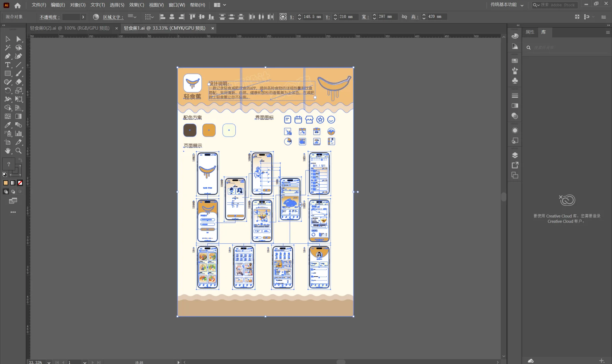The width and height of the screenshot is (612, 364).
Task: Select the Pen tool
Action: click(x=8, y=56)
